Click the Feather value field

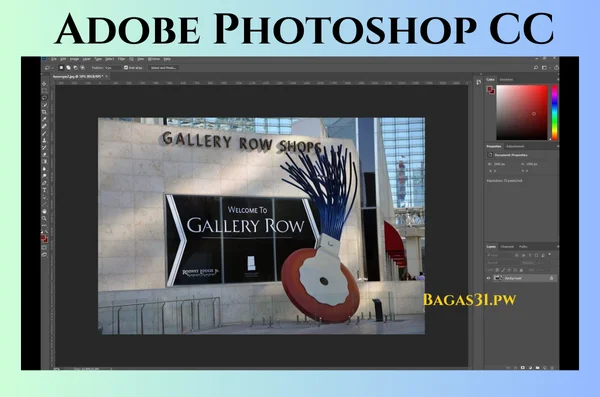point(113,68)
